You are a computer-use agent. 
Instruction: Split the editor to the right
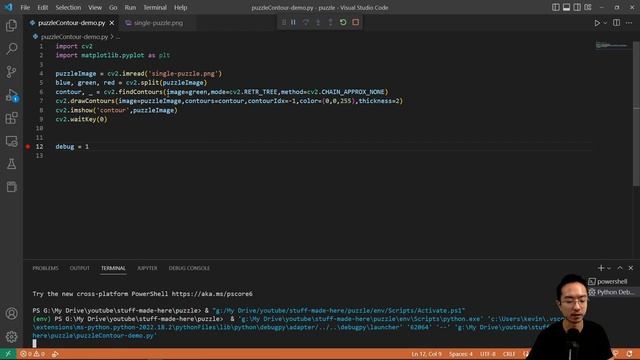click(x=616, y=23)
